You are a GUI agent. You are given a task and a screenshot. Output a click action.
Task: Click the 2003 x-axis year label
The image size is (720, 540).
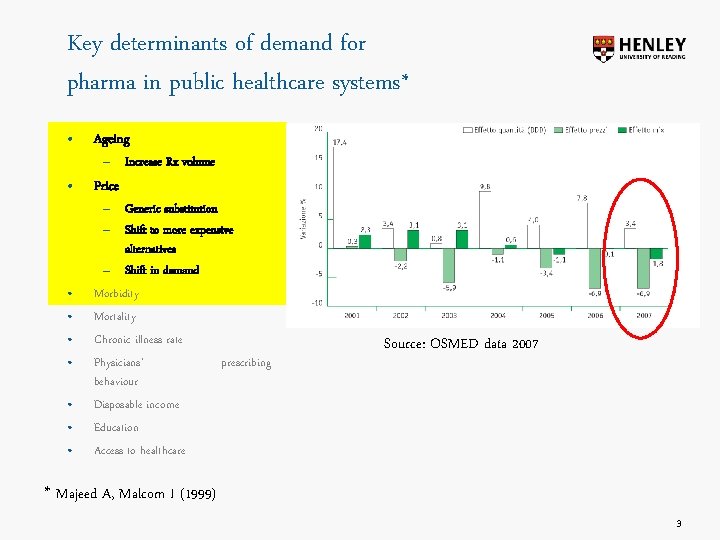[449, 315]
